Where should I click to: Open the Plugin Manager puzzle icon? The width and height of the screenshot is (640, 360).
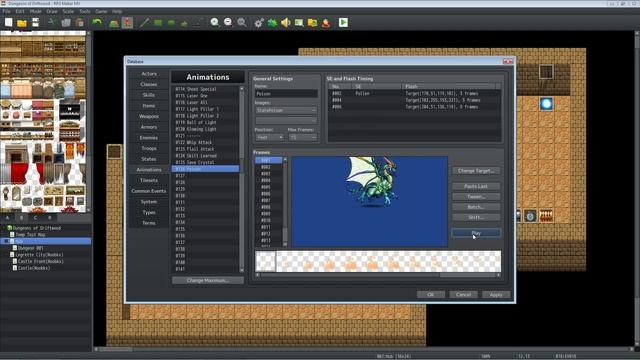point(272,22)
